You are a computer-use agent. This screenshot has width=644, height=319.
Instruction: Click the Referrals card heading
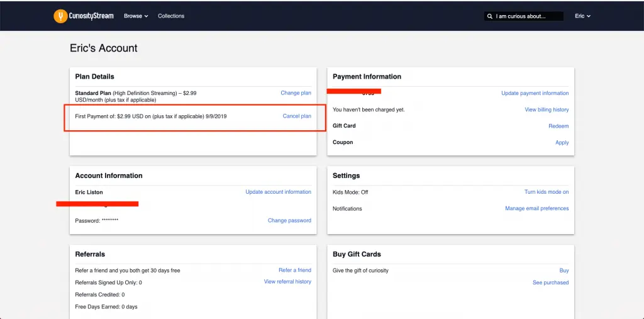click(x=90, y=254)
